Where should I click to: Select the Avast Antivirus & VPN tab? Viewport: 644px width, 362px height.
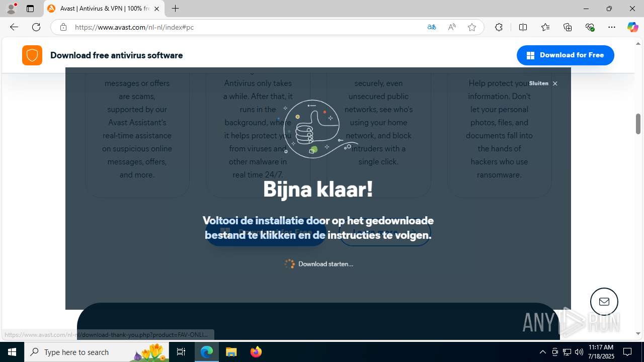[104, 9]
